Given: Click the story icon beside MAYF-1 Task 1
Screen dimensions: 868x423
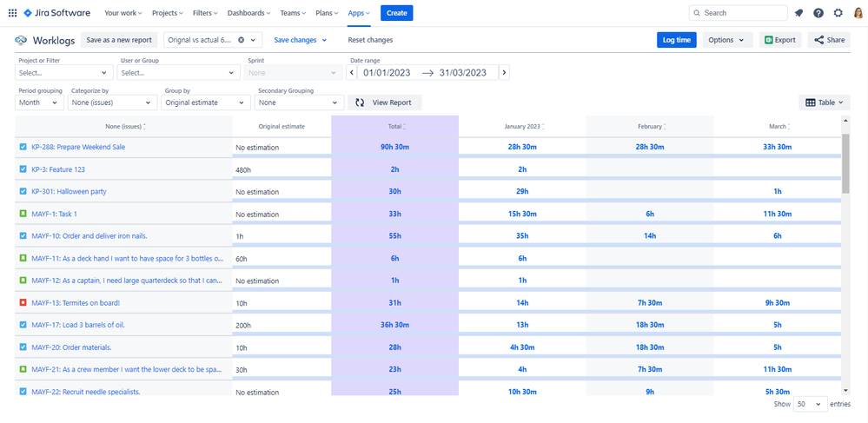Looking at the screenshot, I should click(23, 214).
